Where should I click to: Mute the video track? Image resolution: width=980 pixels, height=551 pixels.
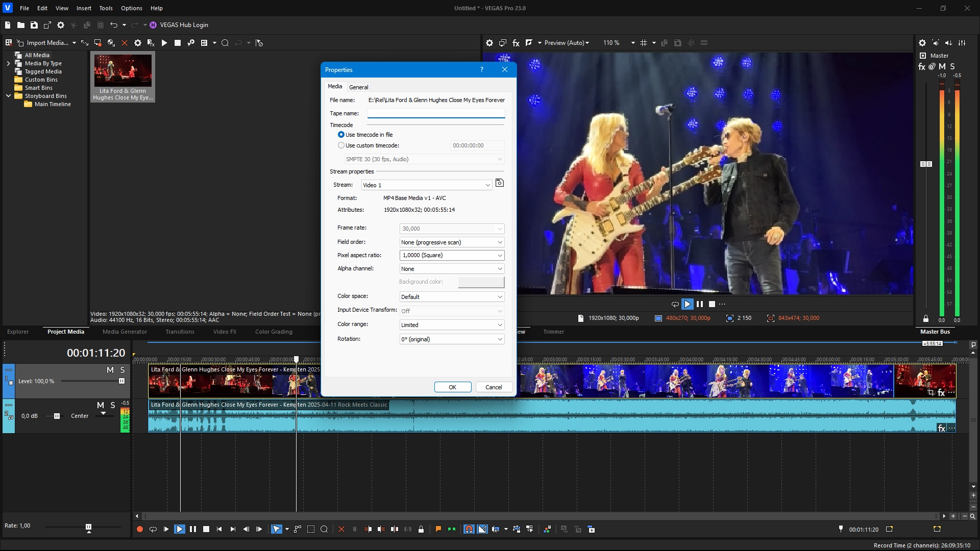pos(110,370)
